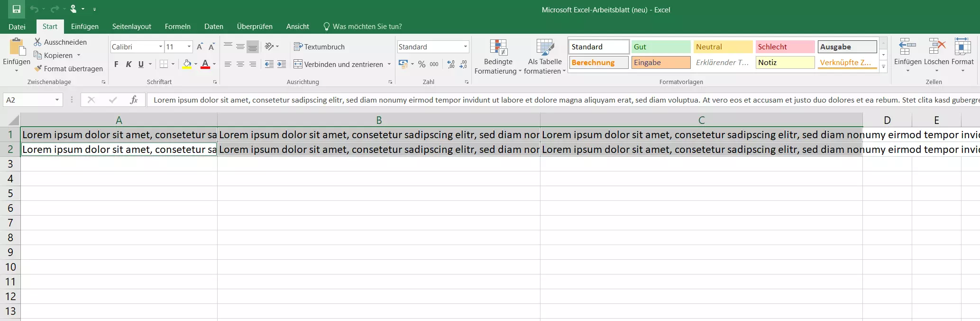The width and height of the screenshot is (980, 321).
Task: Activate Format übertragen paintbrush
Action: [x=68, y=69]
